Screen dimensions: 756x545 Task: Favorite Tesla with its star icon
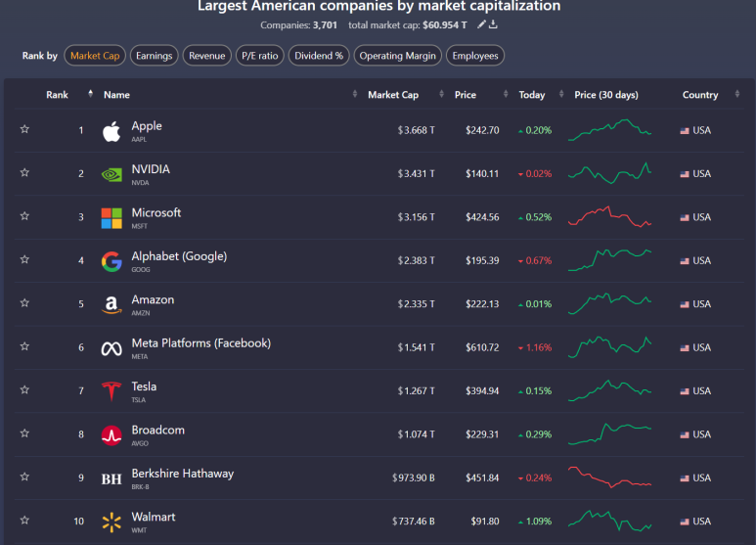[x=24, y=389]
